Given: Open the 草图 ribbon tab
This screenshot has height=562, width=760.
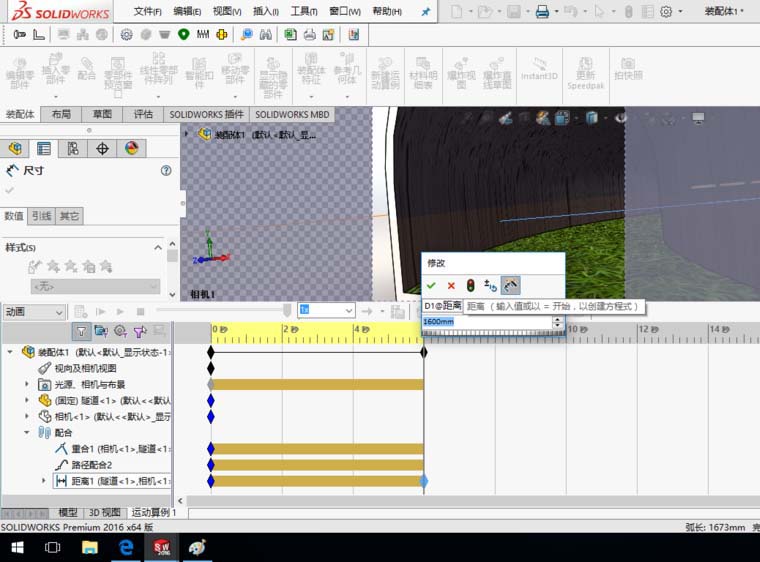Looking at the screenshot, I should 102,114.
